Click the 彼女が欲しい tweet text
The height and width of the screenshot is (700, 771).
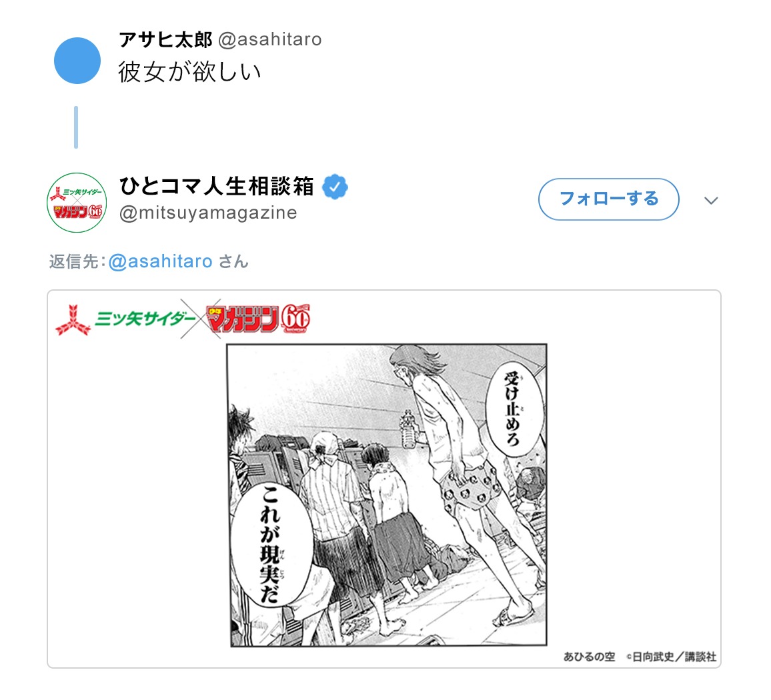189,72
